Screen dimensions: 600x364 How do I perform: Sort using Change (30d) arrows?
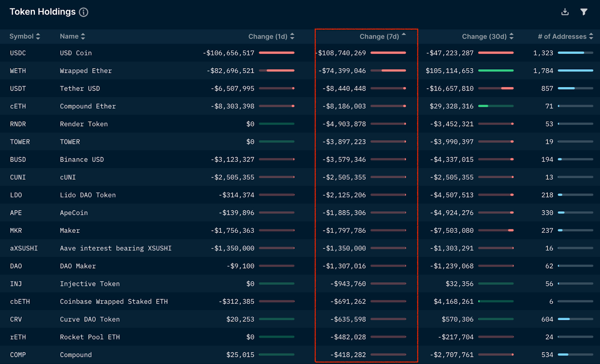[x=511, y=36]
